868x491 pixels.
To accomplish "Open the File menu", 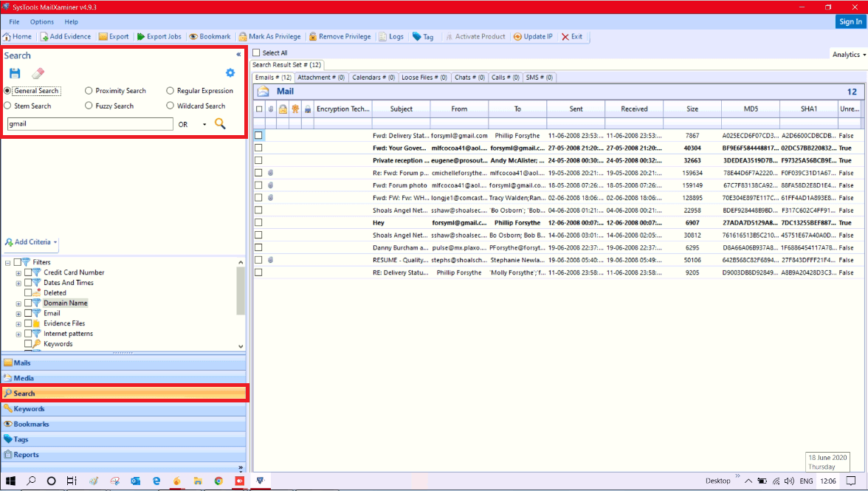I will pyautogui.click(x=15, y=21).
